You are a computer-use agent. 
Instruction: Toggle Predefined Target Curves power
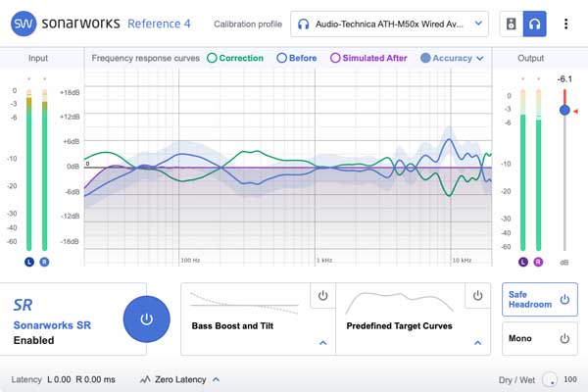[x=477, y=296]
